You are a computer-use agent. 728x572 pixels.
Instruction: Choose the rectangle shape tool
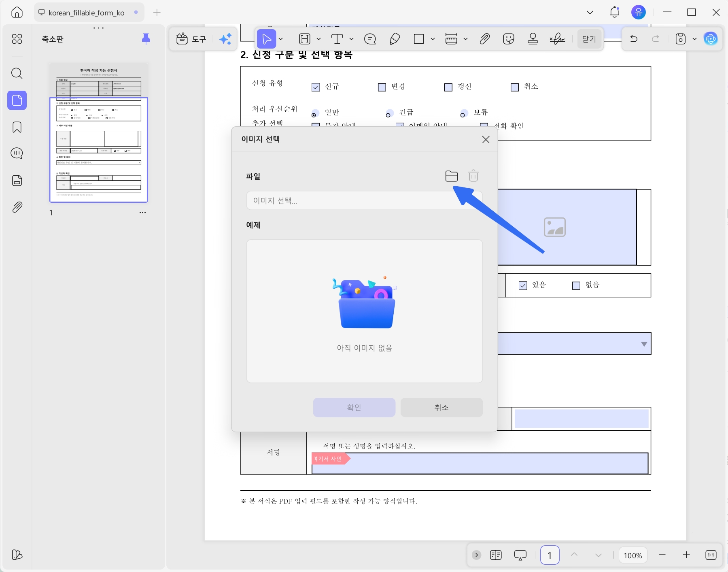point(419,39)
